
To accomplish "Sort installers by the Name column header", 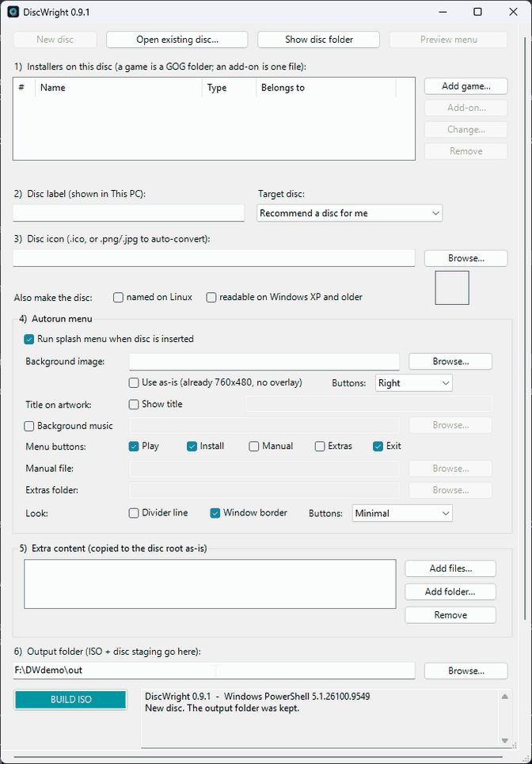I will pyautogui.click(x=119, y=88).
